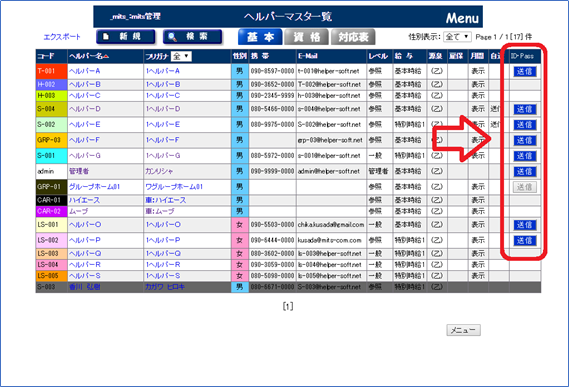Click 送信 button for ヘルパーD row
569x387 pixels.
(524, 109)
